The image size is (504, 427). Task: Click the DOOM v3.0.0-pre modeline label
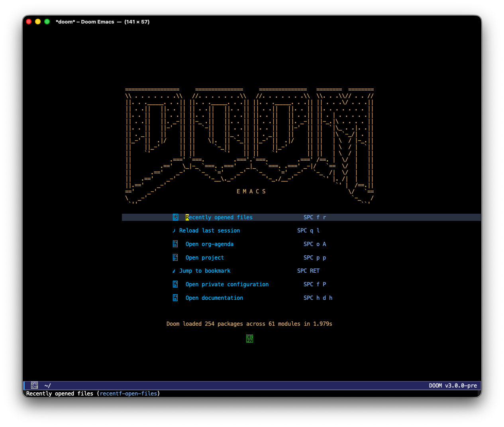[453, 386]
